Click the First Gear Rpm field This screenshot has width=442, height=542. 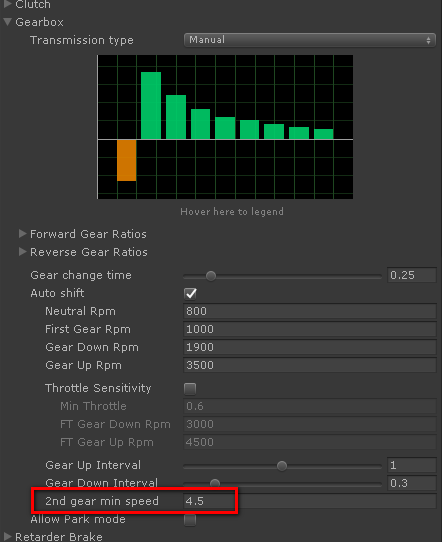pyautogui.click(x=310, y=329)
